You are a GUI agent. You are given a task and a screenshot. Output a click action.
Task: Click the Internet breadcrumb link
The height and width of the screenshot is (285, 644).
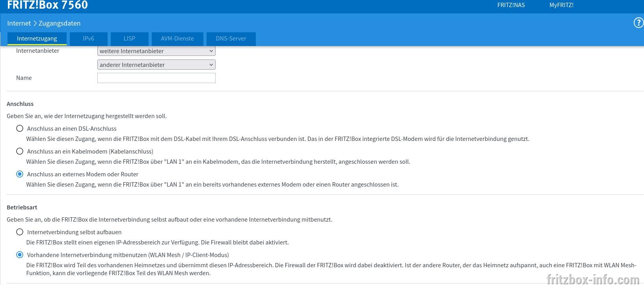tap(19, 23)
